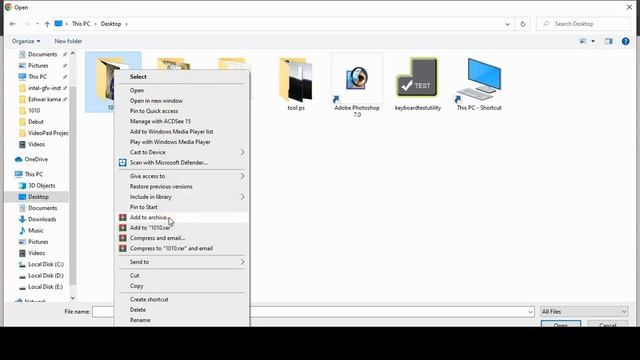The image size is (640, 360).
Task: Click This PC in address breadcrumb
Action: tap(81, 24)
